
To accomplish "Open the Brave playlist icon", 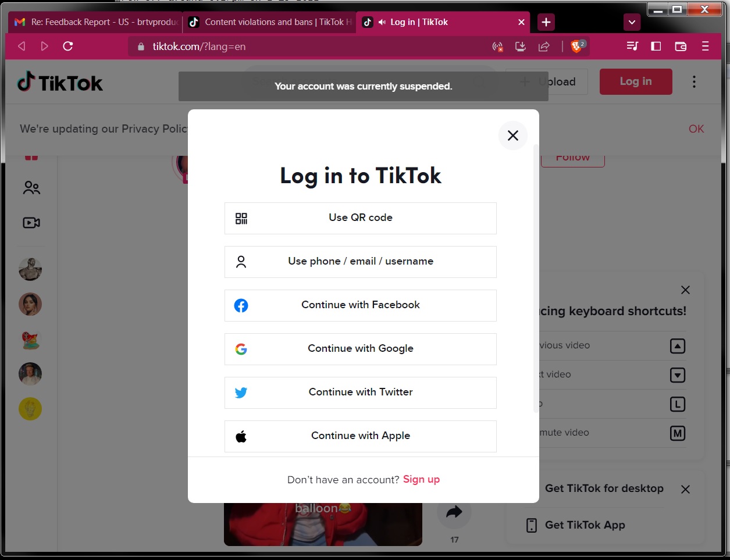I will pyautogui.click(x=632, y=46).
